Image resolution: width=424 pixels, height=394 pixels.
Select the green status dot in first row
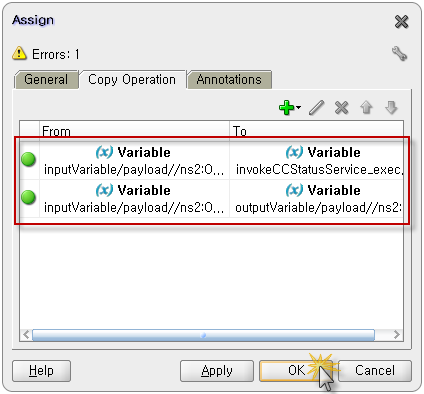tap(28, 159)
